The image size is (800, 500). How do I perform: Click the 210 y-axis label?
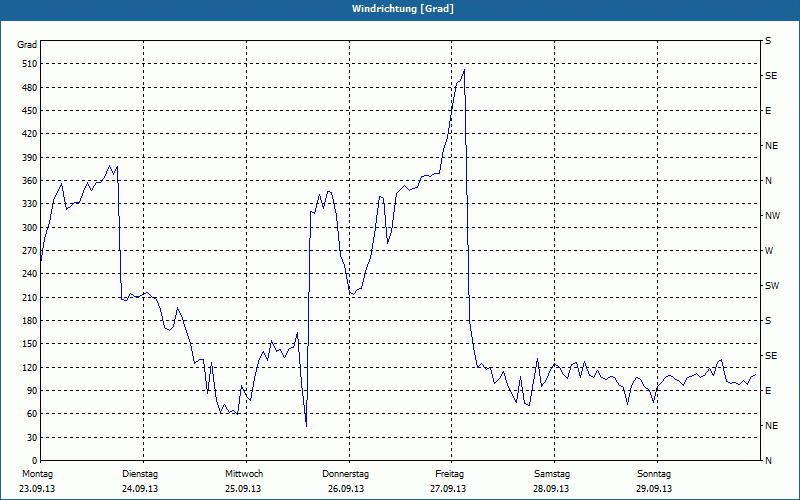tap(30, 297)
